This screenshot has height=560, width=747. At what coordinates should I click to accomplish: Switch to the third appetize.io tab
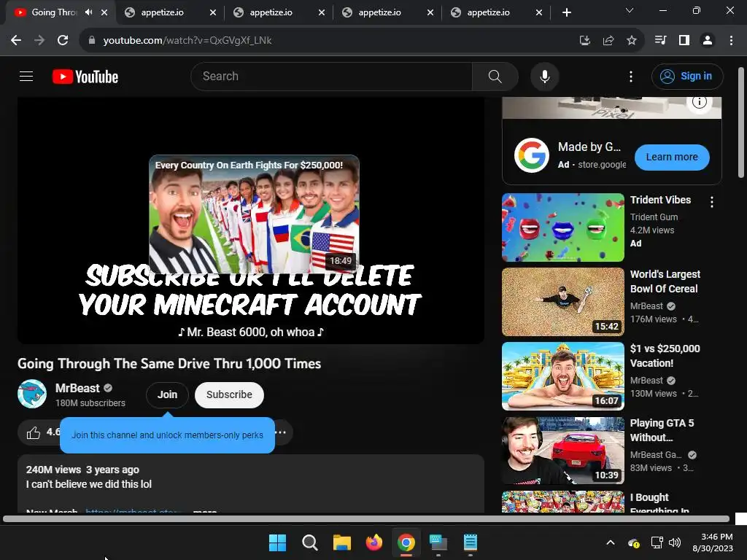[387, 12]
